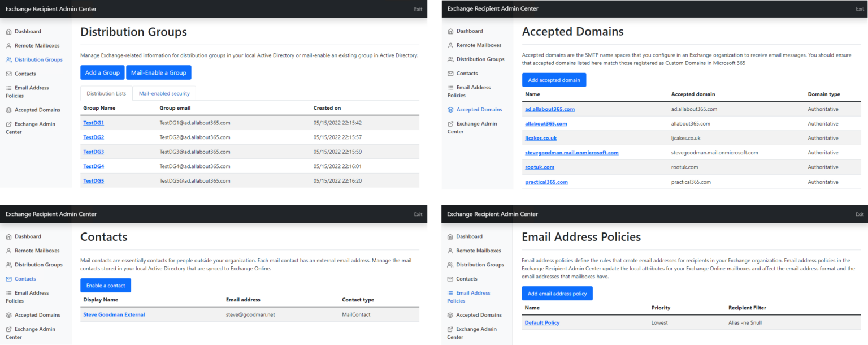Viewport: 868px width, 345px height.
Task: Select the envelope icon beside Contacts
Action: tap(10, 74)
